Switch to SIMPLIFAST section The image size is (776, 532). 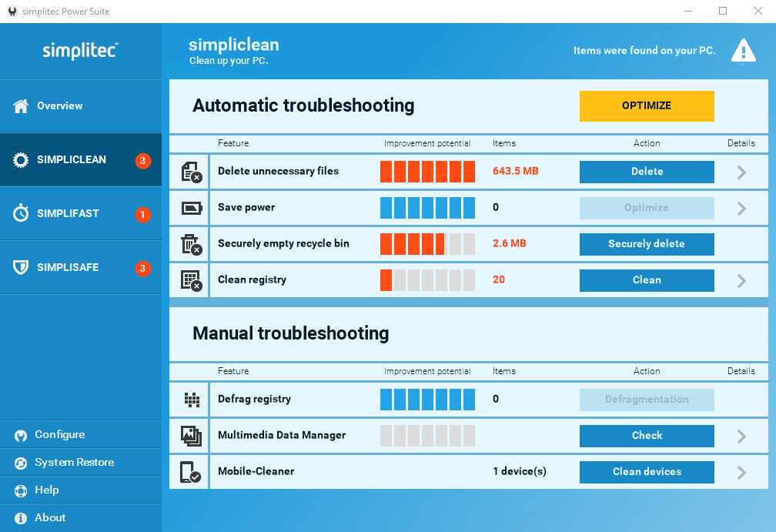pos(81,213)
